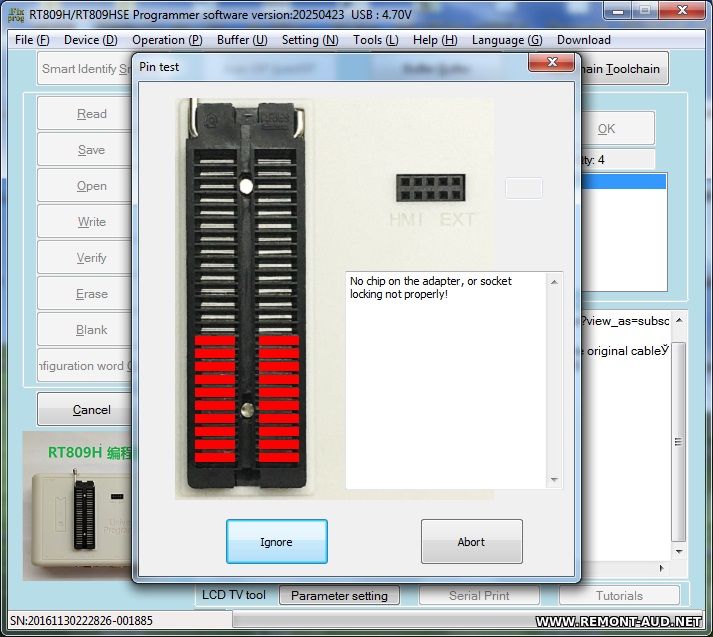Viewport: 713px width, 637px height.
Task: Click the '?view_as=subsc' log line
Action: pos(625,321)
